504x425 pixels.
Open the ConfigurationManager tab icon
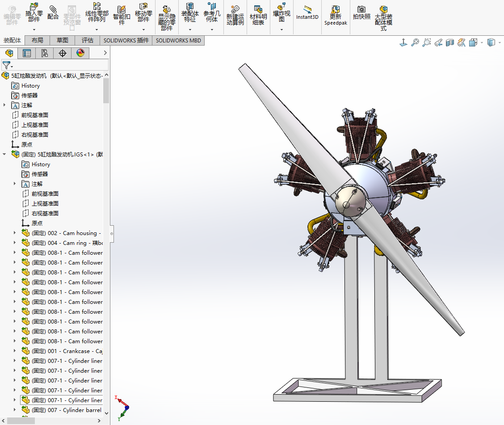(x=44, y=53)
